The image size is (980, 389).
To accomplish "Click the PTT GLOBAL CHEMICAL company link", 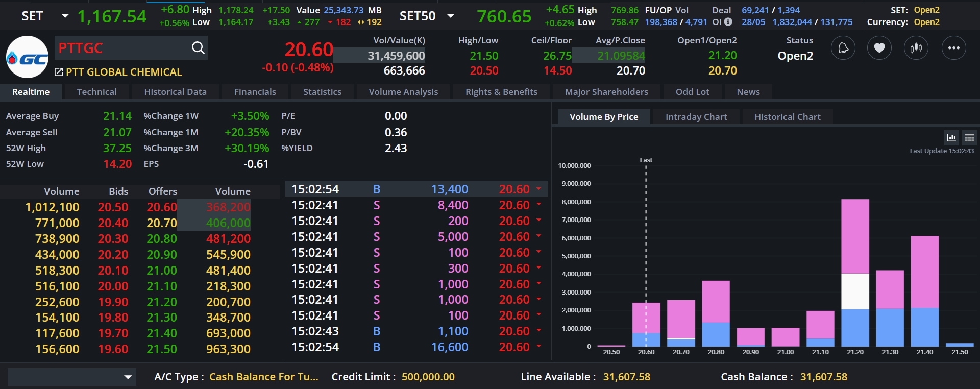I will [124, 72].
